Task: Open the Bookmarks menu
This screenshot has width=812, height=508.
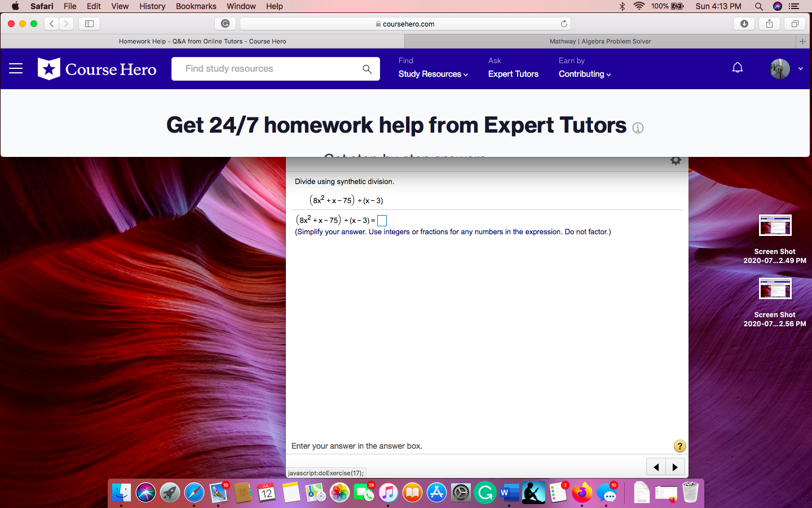Action: (196, 6)
